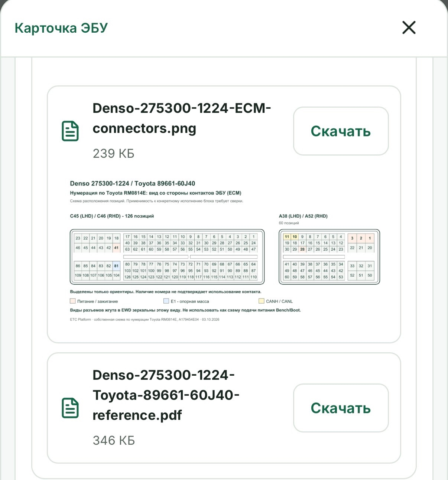Click the 'Питание / зажигание' legend entry
The height and width of the screenshot is (480, 448).
(94, 301)
